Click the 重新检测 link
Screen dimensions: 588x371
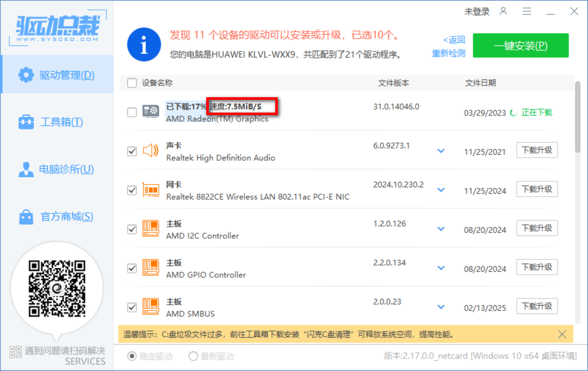[449, 53]
